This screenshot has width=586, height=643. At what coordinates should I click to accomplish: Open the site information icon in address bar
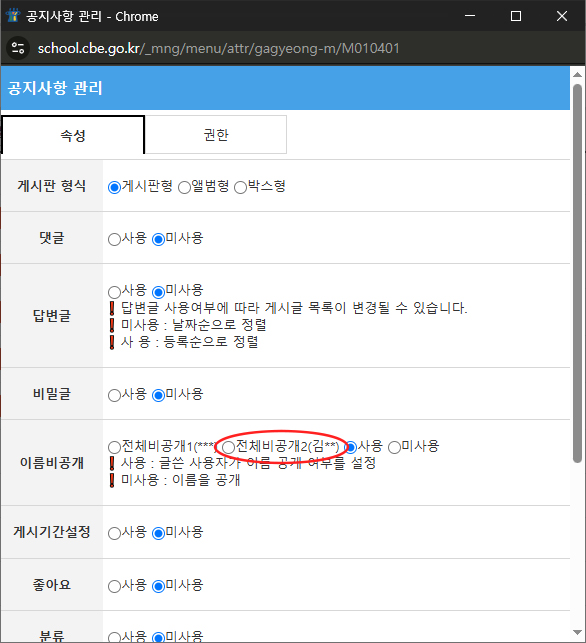[x=18, y=48]
